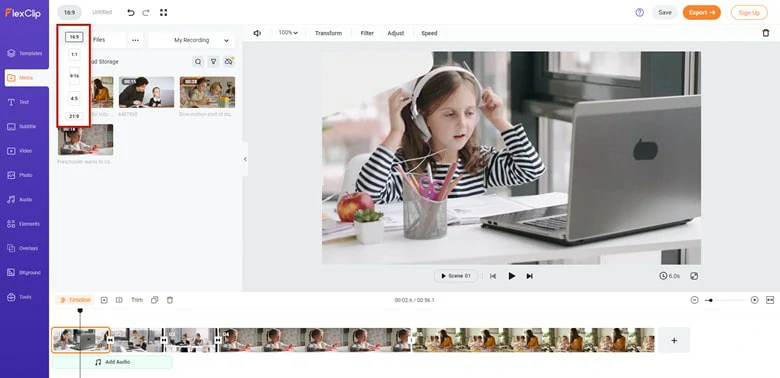The image size is (780, 378).
Task: Duplicate scene icon in timeline toolbar
Action: (155, 300)
